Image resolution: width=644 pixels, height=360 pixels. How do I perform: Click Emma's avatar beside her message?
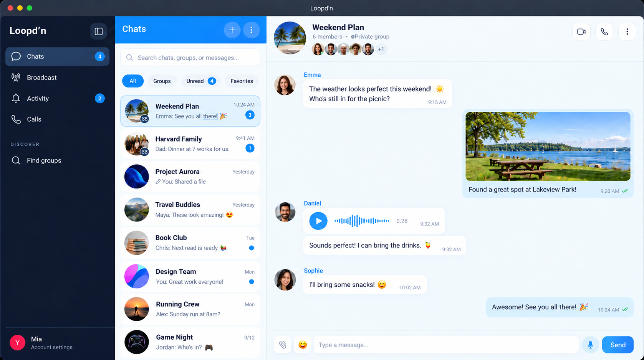click(x=285, y=85)
